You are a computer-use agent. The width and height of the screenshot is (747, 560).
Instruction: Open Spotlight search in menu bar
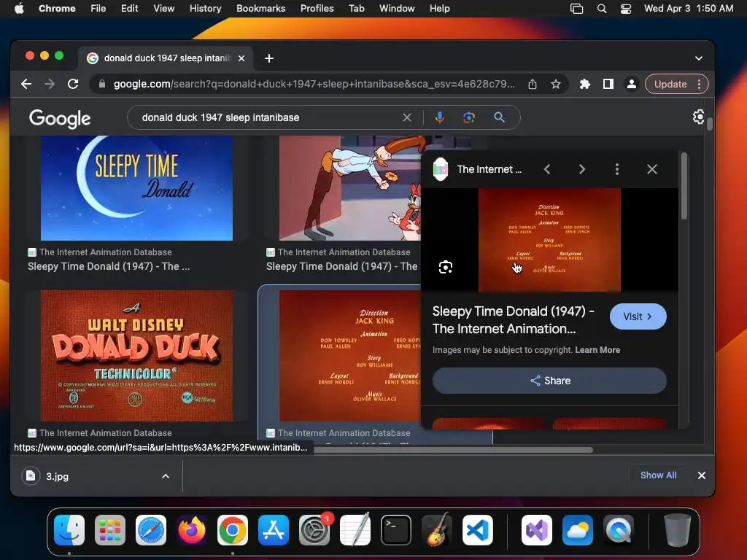pyautogui.click(x=602, y=9)
